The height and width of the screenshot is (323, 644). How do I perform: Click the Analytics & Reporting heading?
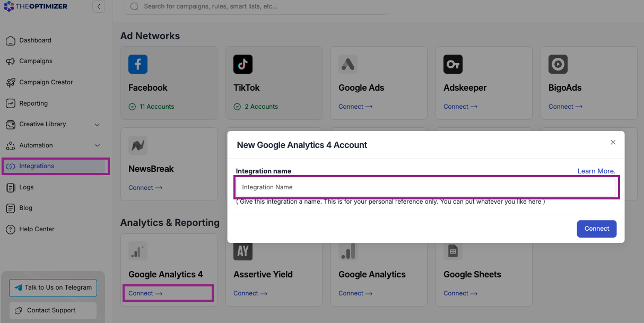point(170,223)
